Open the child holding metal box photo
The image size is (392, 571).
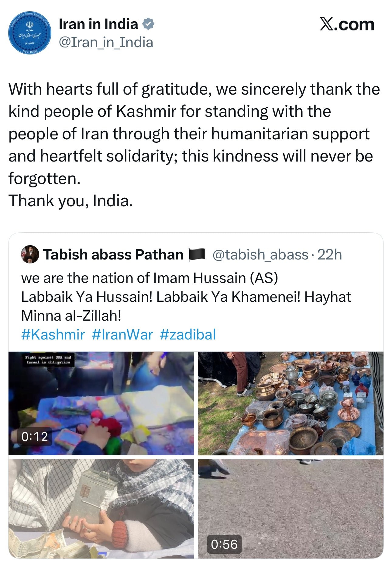point(101,509)
